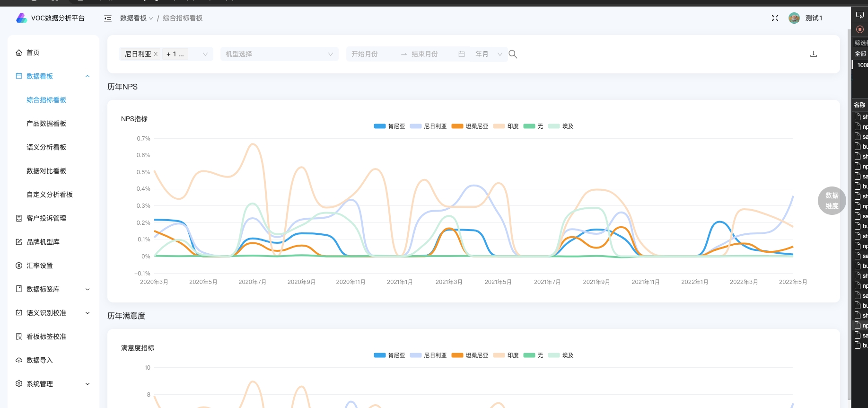Toggle 埃及 series in the 满意度 legend

[x=561, y=355]
